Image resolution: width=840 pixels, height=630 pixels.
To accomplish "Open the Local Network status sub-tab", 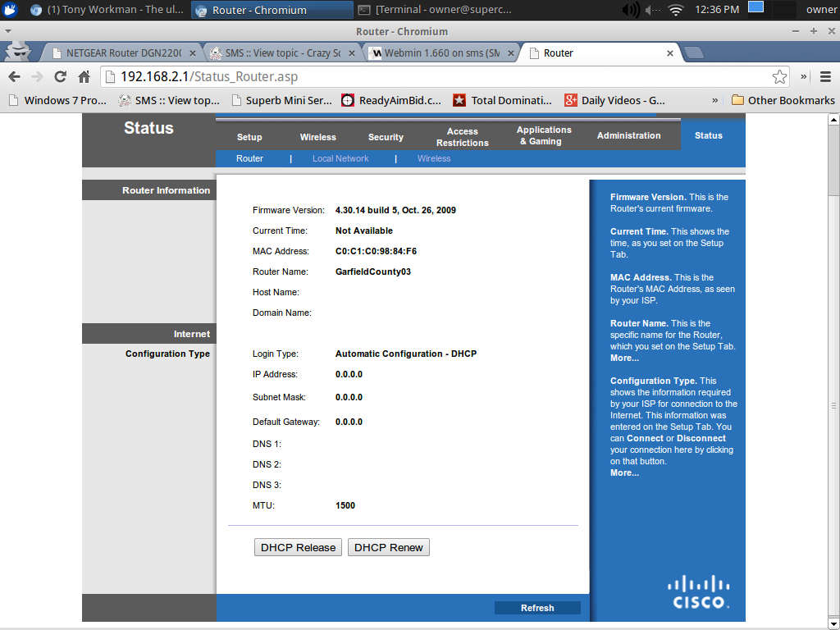I will pos(340,158).
